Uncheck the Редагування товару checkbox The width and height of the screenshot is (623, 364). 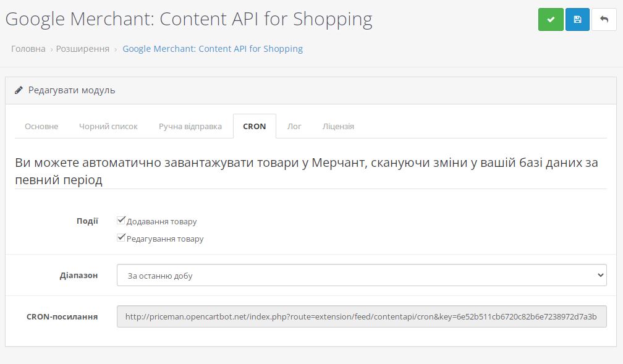pos(121,237)
